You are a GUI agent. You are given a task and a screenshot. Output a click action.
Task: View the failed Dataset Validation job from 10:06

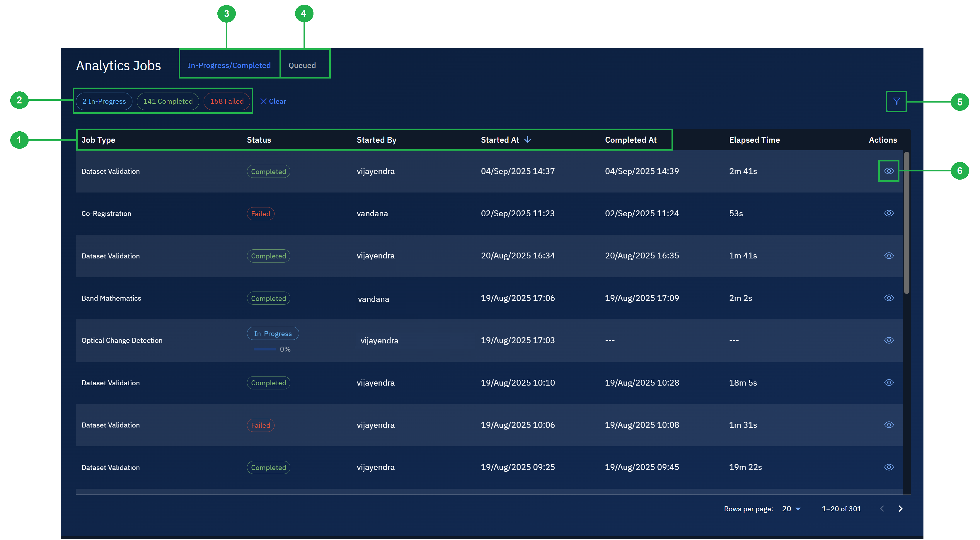[889, 425]
